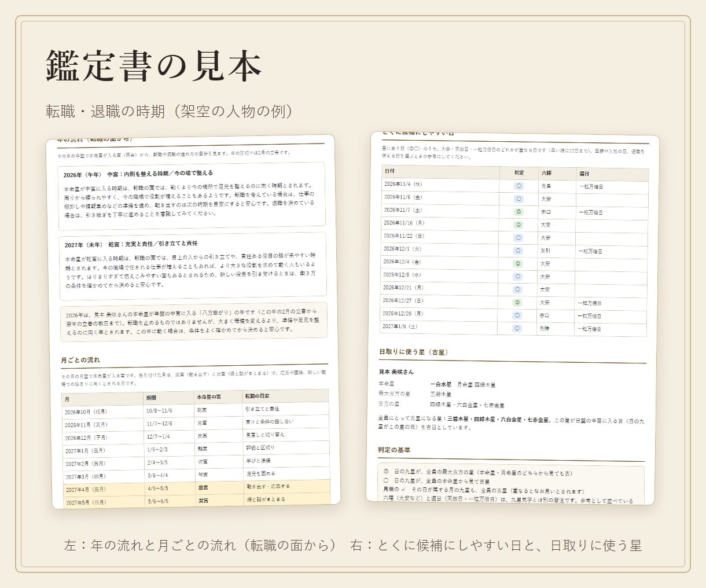
Task: Click the section heading '月ごとの流れ'
Action: (80, 360)
